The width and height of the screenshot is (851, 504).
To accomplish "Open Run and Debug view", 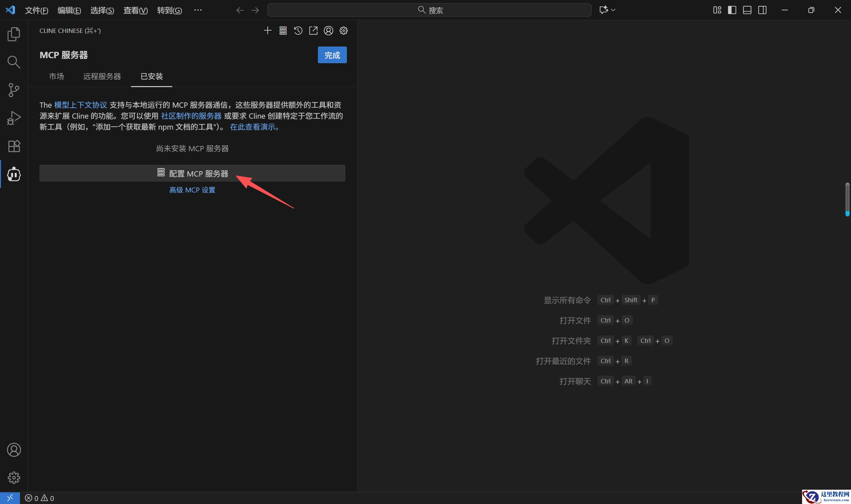I will click(x=14, y=118).
